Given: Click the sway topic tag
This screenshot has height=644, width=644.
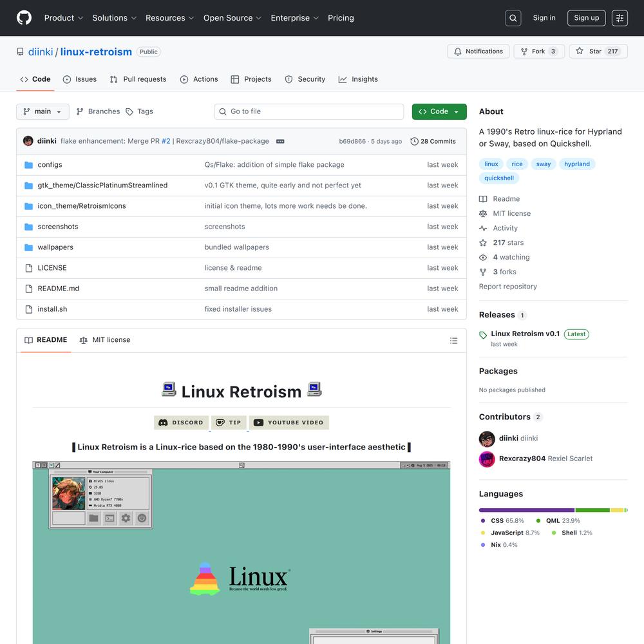Looking at the screenshot, I should (544, 164).
